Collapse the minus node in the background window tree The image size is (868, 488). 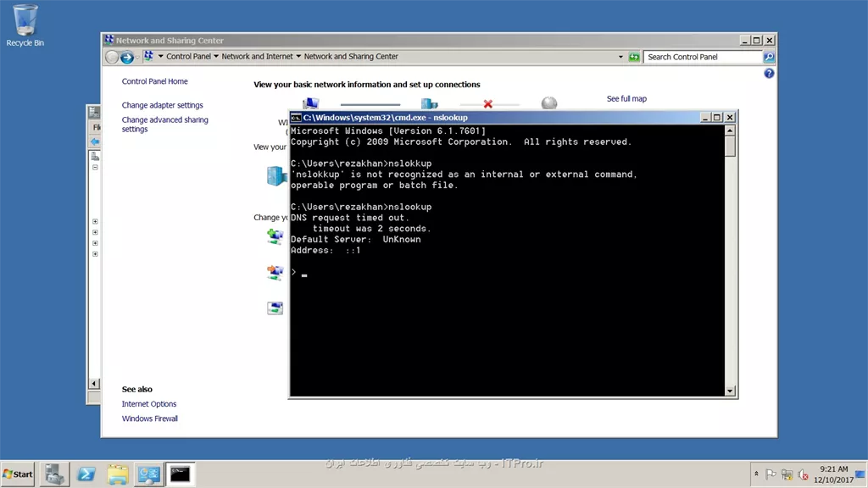(x=95, y=167)
